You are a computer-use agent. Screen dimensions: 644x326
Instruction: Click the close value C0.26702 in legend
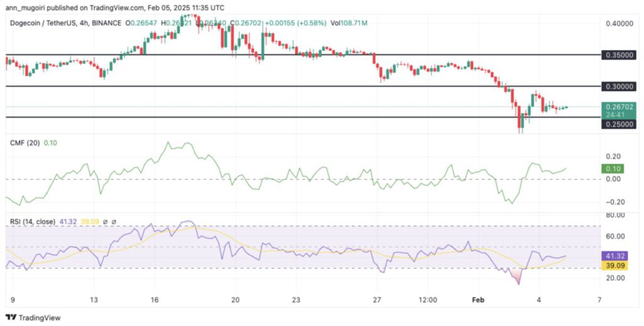pyautogui.click(x=246, y=23)
